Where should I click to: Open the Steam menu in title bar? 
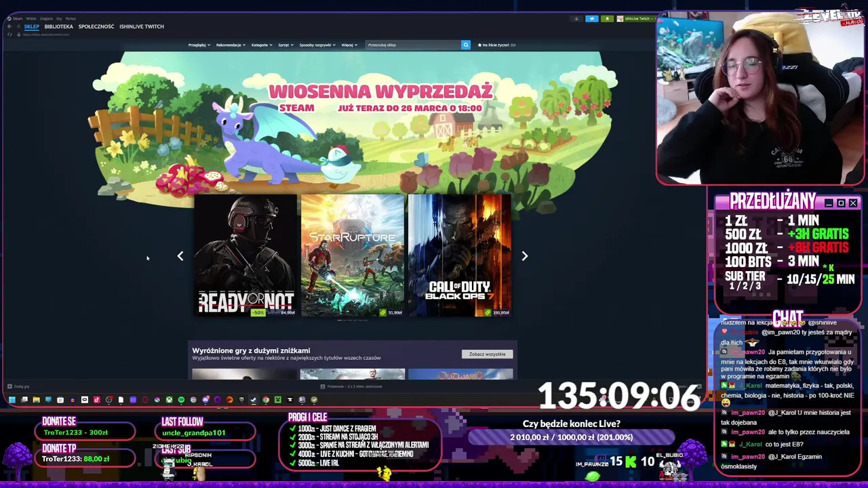pos(18,18)
